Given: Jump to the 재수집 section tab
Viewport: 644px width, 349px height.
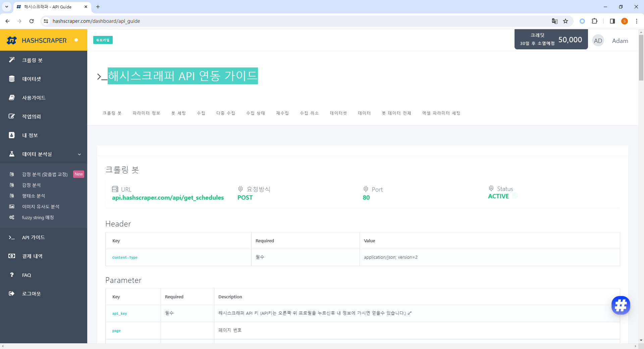Looking at the screenshot, I should click(282, 113).
